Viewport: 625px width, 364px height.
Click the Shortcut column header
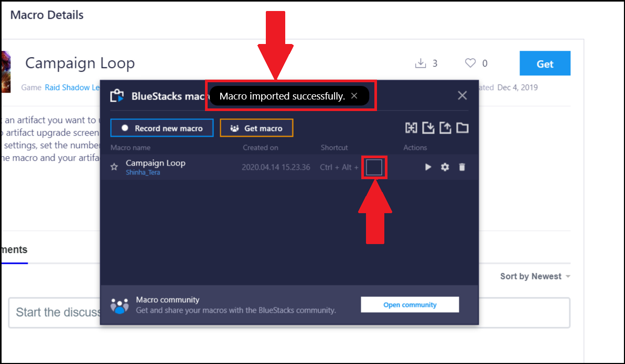[x=334, y=148]
